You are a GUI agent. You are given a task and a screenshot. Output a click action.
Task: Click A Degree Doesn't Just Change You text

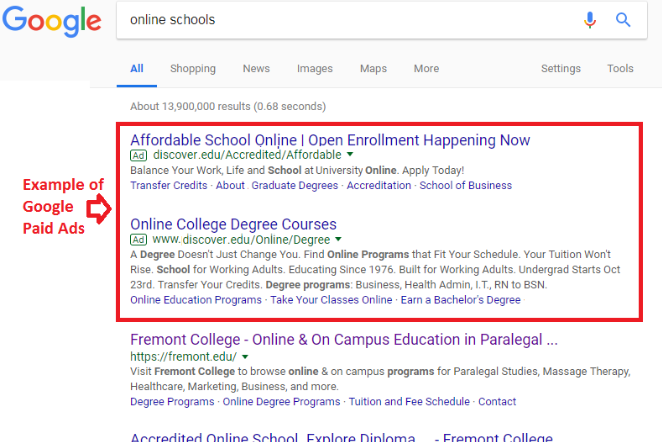pyautogui.click(x=375, y=270)
